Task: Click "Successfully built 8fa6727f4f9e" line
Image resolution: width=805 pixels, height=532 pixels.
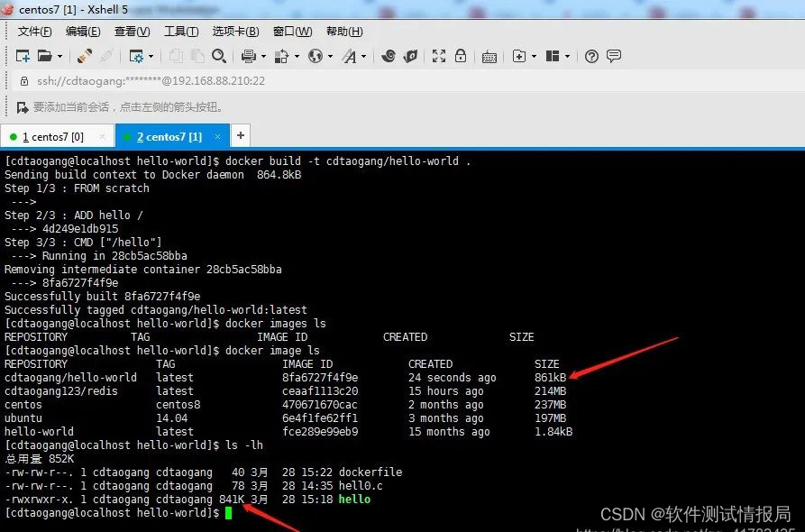Action: click(x=102, y=297)
